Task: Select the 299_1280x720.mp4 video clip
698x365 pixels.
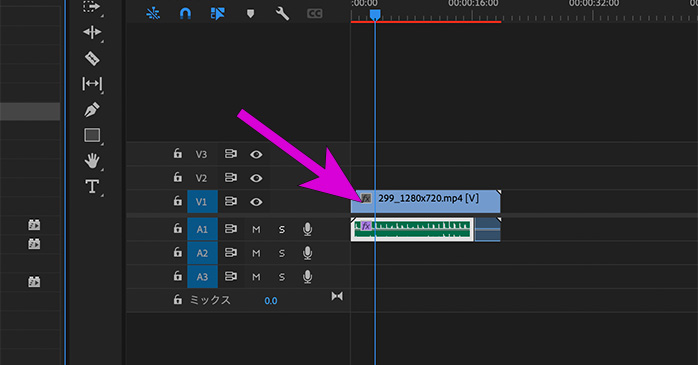Action: pos(426,202)
